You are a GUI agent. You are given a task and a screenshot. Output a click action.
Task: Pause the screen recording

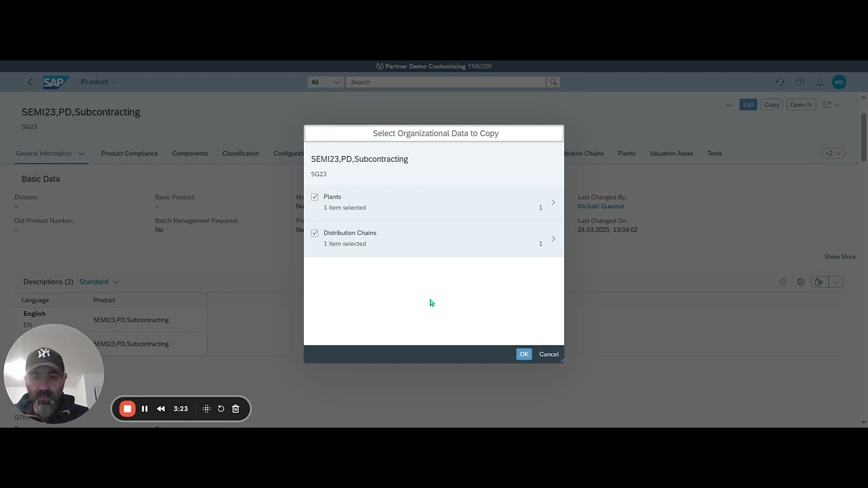[x=144, y=409]
